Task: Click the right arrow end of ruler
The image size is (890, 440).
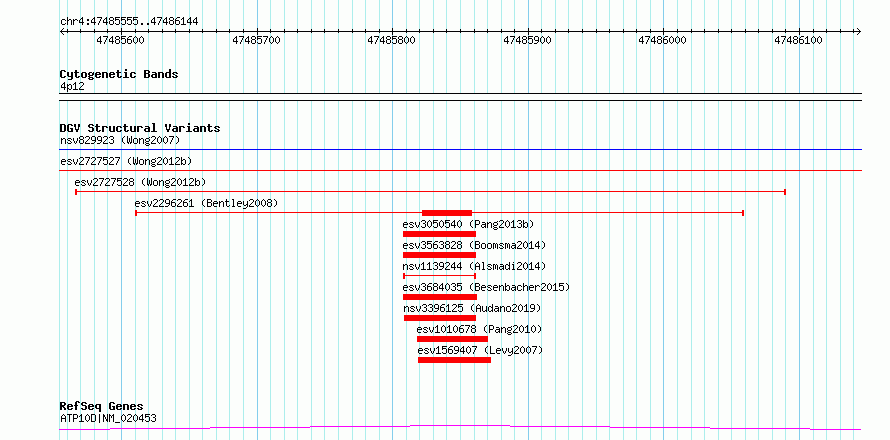Action: click(x=858, y=31)
